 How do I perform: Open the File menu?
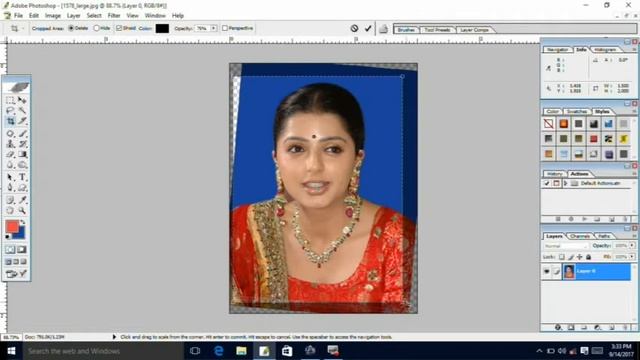[18, 16]
